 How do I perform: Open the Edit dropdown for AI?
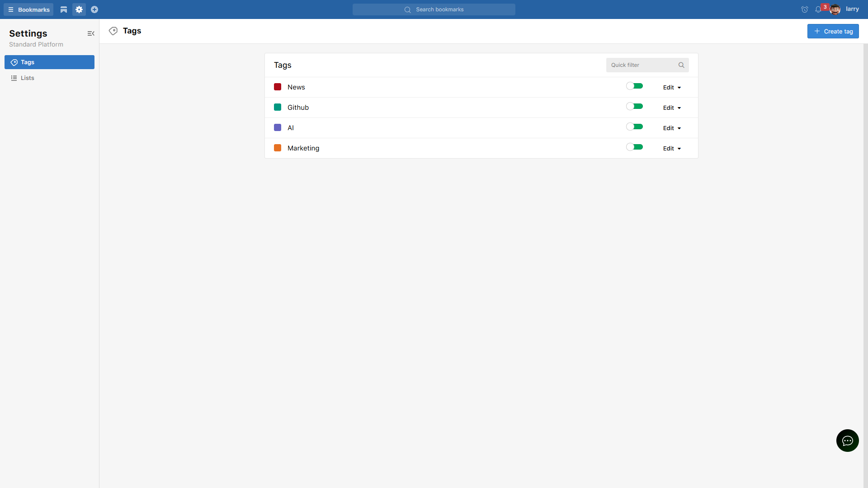coord(672,128)
